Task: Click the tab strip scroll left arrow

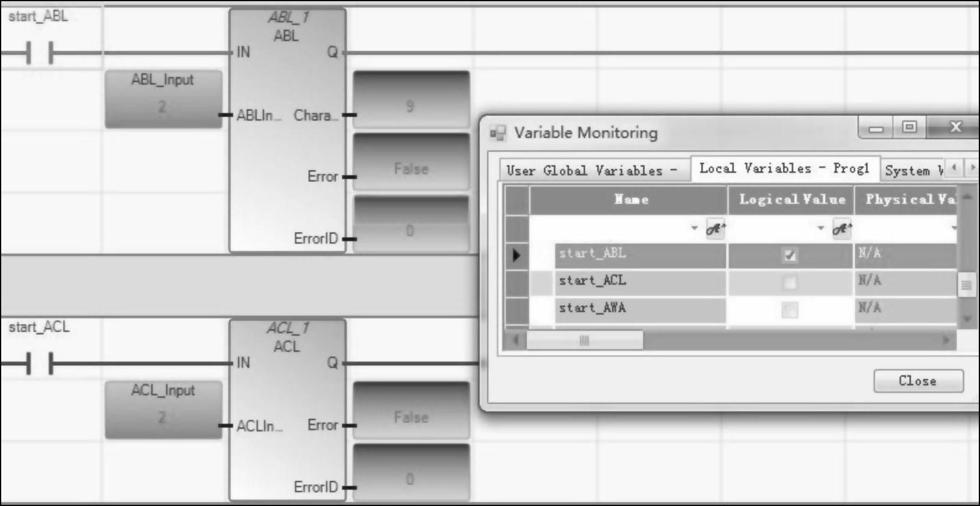Action: tap(954, 168)
